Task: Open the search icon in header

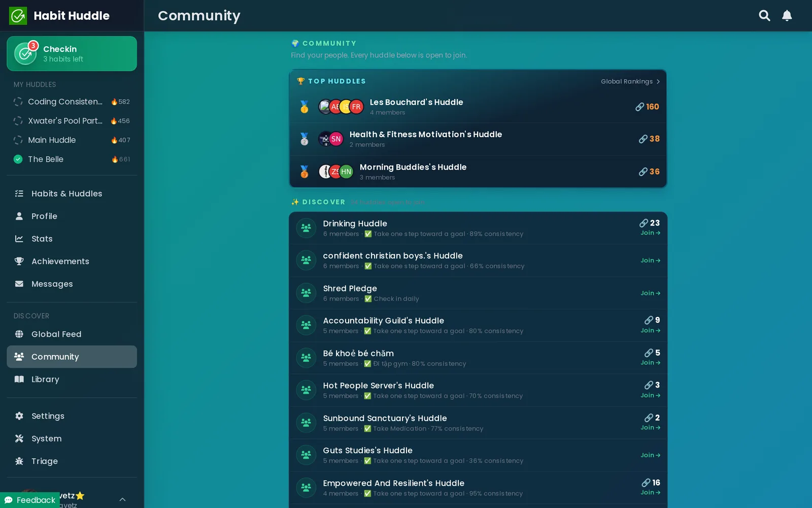Action: click(x=764, y=16)
